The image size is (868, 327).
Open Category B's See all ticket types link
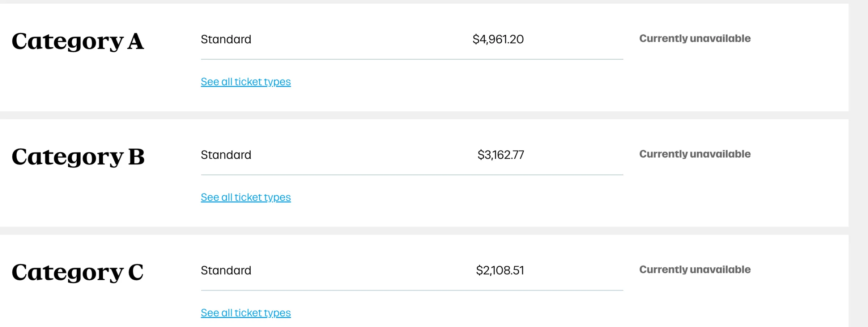click(x=246, y=198)
